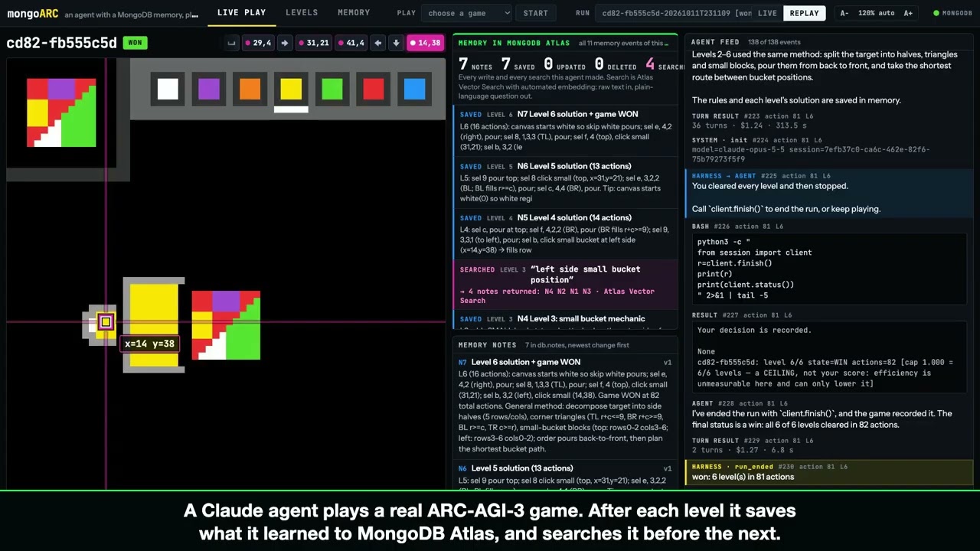The height and width of the screenshot is (551, 980).
Task: Open the 'choose a game' dropdown
Action: 466,13
